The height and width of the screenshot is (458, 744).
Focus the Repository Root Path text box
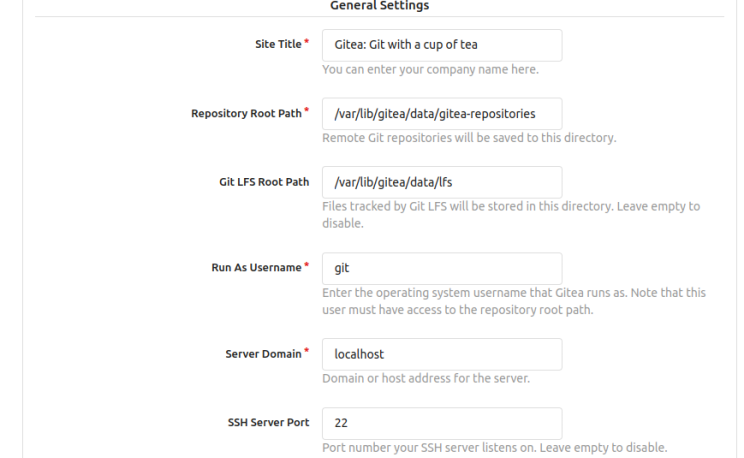[x=441, y=114]
